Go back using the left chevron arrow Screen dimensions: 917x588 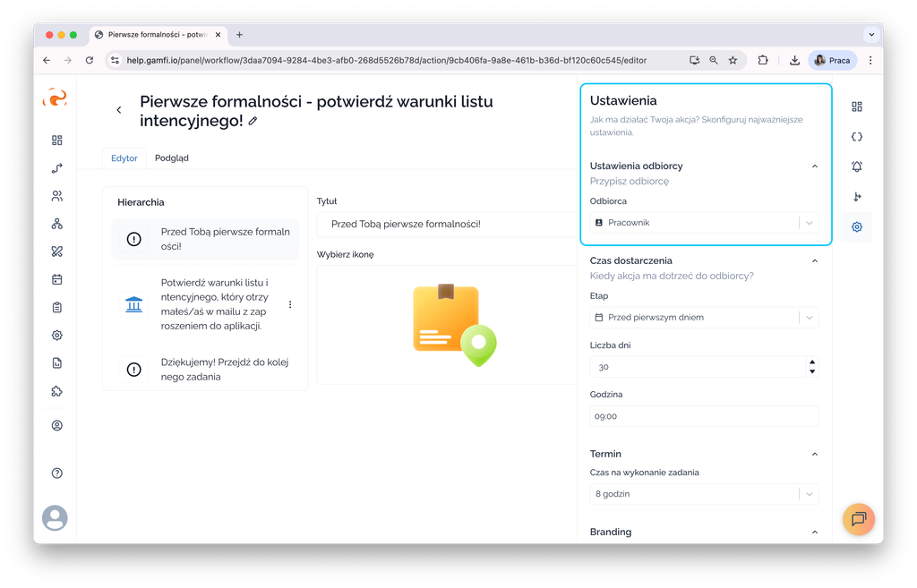pos(119,110)
